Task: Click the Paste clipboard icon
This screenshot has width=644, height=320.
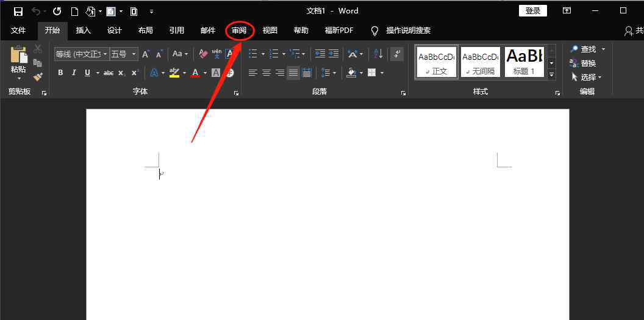Action: [18, 55]
